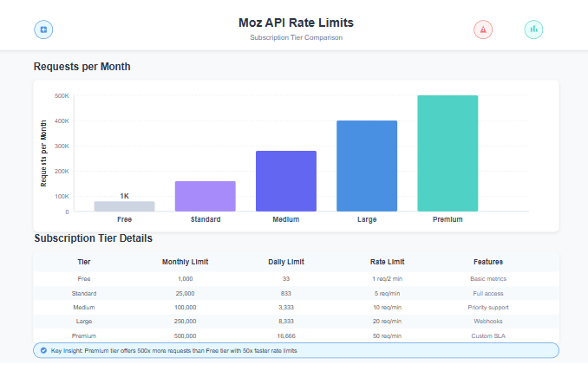Screen dimensions: 588x371
Task: Click the 20 req/min rate cell
Action: (388, 322)
